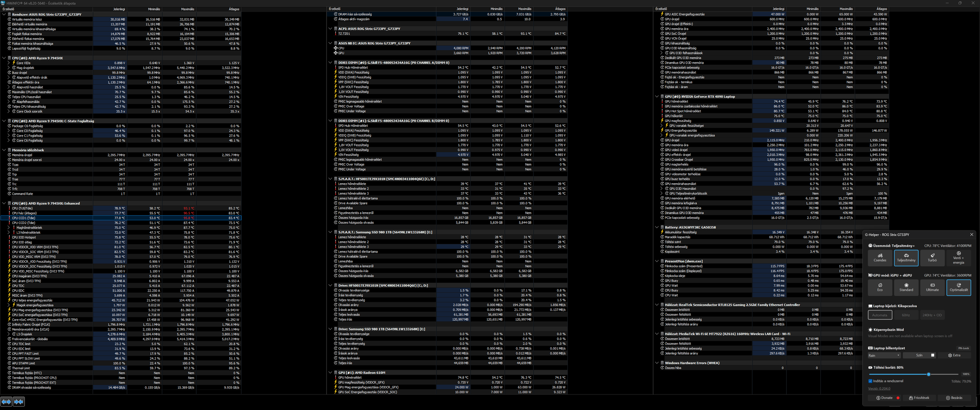Collapse GPU [#0]: NVIDIA GeForce RTX 4090 group
This screenshot has width=980, height=410.
[x=657, y=97]
